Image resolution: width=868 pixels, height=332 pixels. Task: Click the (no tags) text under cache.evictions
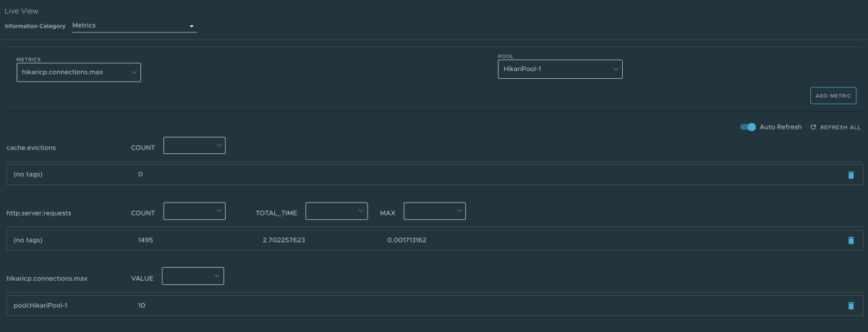click(x=28, y=175)
